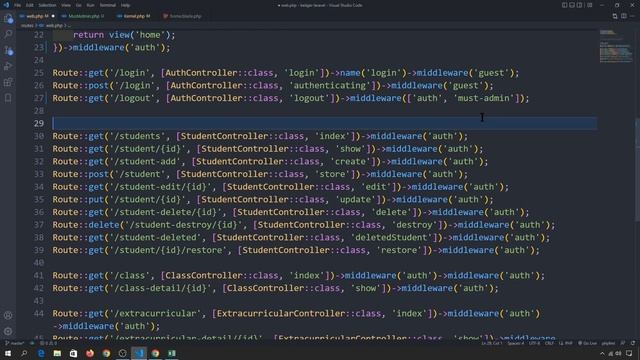Toggle the secondary side bar from the title bar
The image size is (640, 360).
click(580, 5)
